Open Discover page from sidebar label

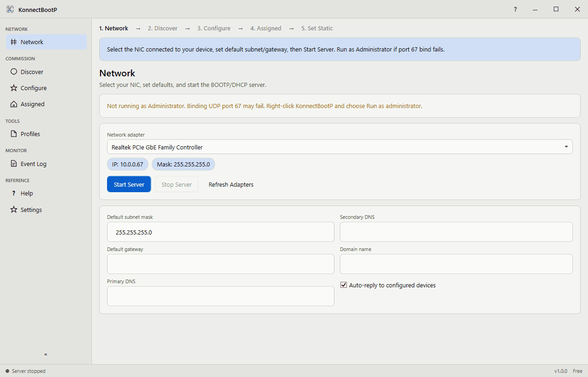click(x=32, y=72)
